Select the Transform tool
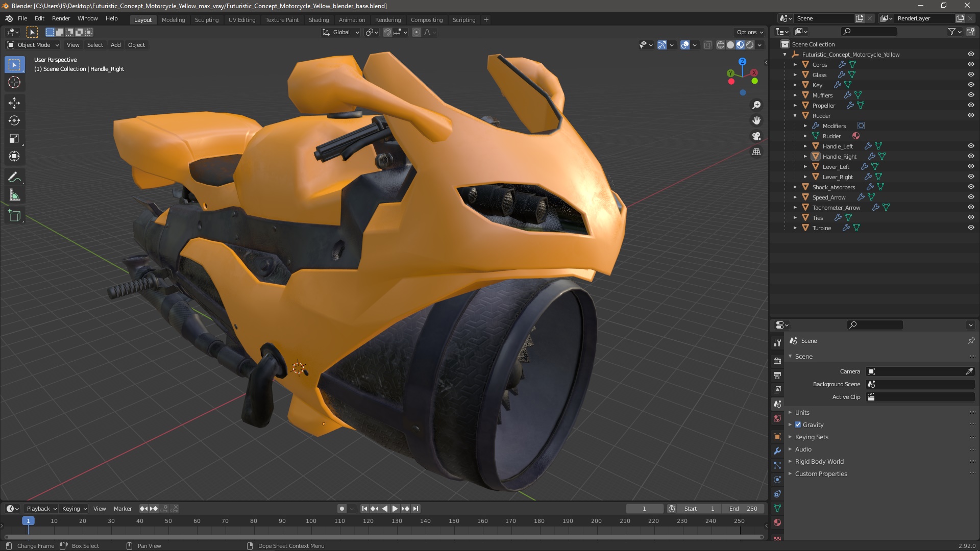This screenshot has height=551, width=980. (14, 156)
